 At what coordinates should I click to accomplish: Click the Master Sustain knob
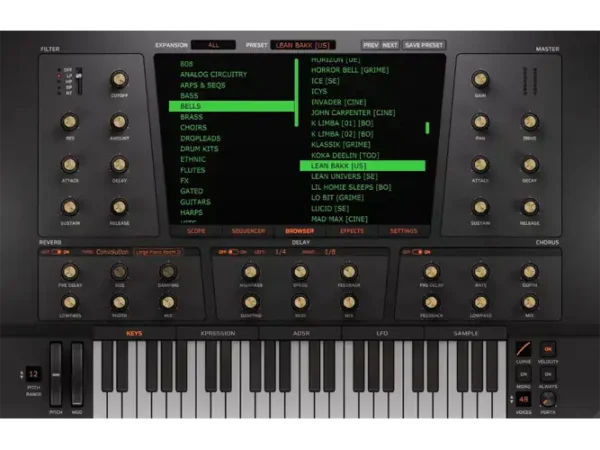tap(480, 207)
